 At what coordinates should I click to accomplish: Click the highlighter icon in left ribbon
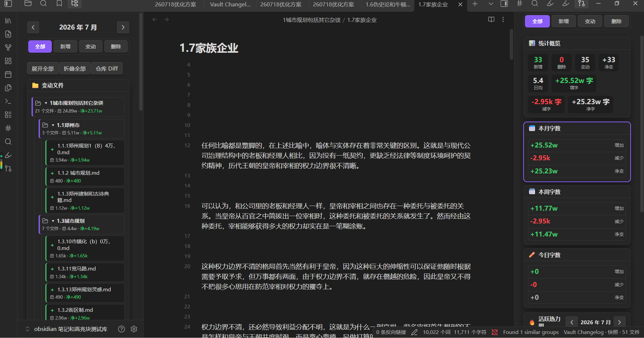coord(8,155)
